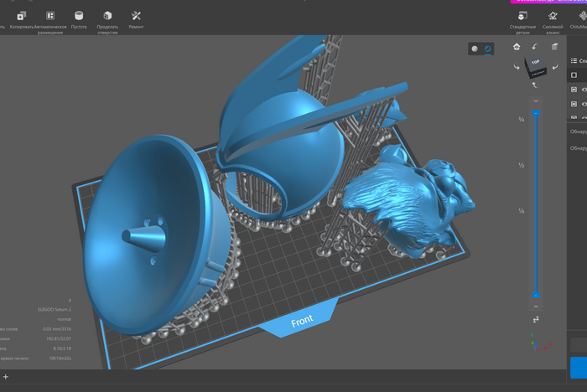Check the select-all box in file list

[x=574, y=75]
